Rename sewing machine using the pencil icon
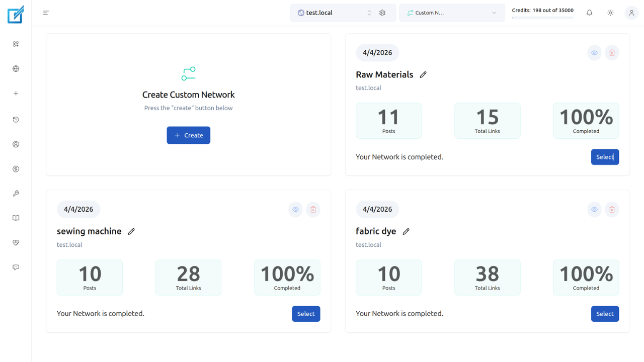This screenshot has width=644, height=362. (x=131, y=231)
